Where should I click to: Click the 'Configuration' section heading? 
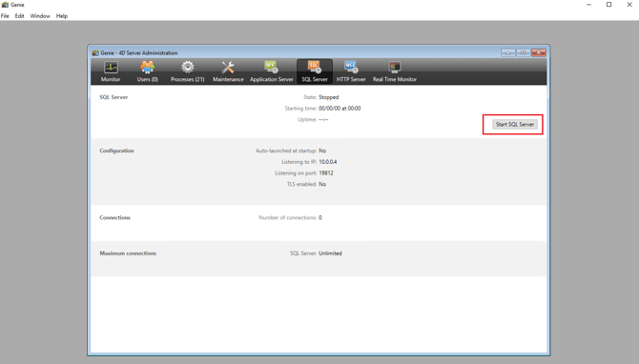click(116, 151)
